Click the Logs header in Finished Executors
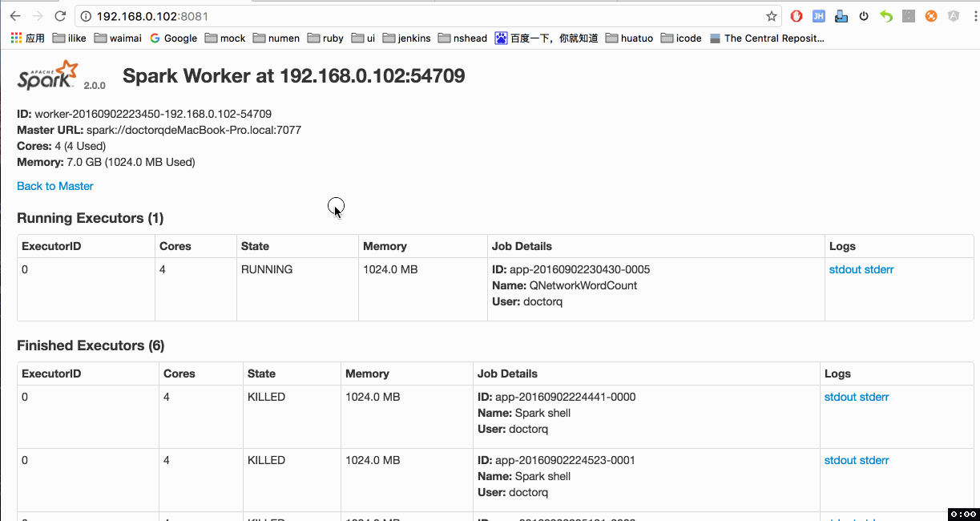The image size is (980, 521). [837, 374]
